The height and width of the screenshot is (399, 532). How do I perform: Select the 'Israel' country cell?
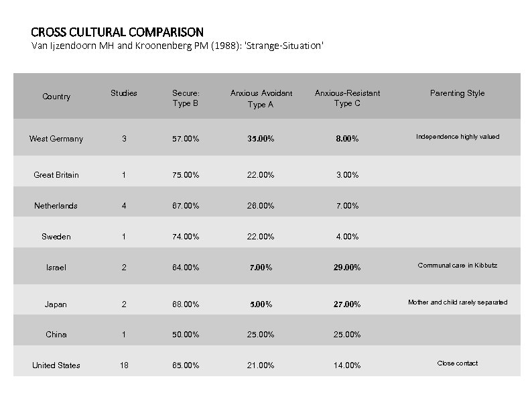56,268
